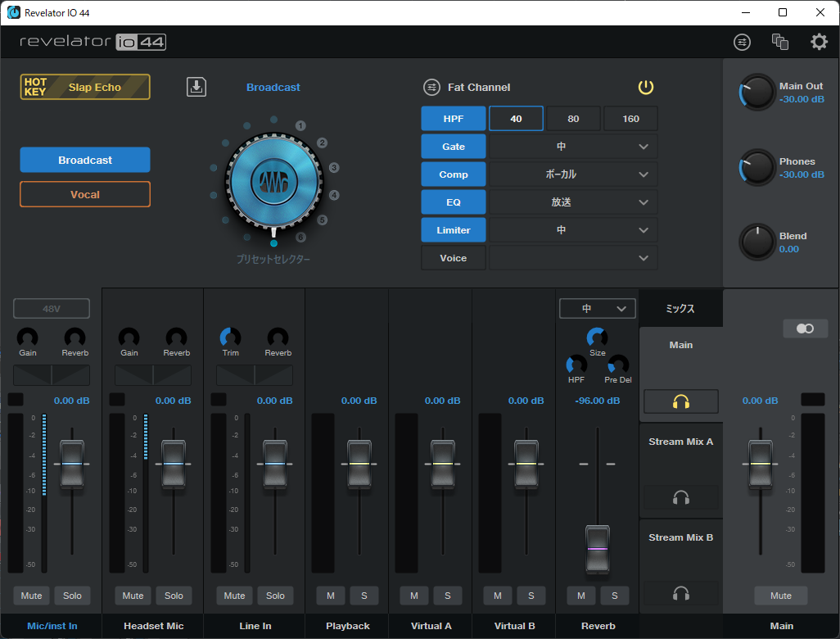This screenshot has width=840, height=639.
Task: Toggle the stereo link switch on Main
Action: pos(805,329)
